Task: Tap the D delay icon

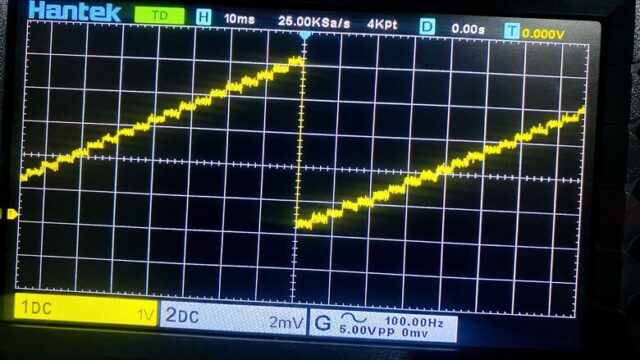Action: [427, 27]
